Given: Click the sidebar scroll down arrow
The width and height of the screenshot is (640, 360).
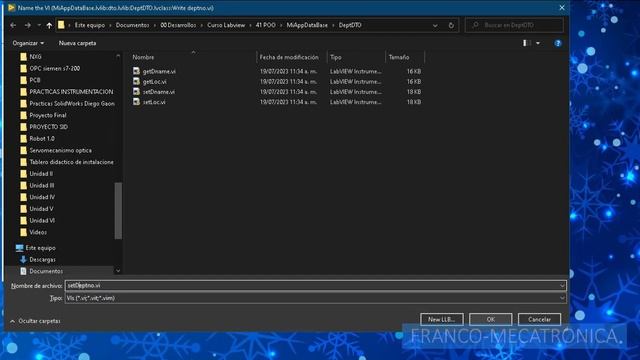Looking at the screenshot, I should (x=118, y=270).
